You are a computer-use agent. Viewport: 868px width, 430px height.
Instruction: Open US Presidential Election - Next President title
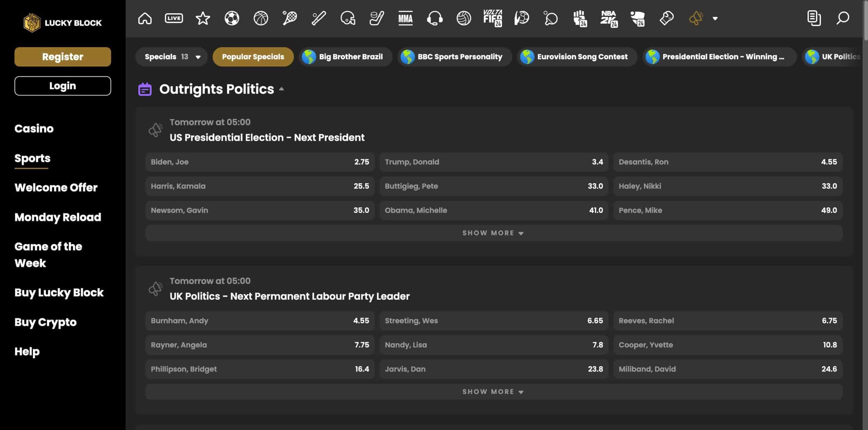[x=267, y=137]
